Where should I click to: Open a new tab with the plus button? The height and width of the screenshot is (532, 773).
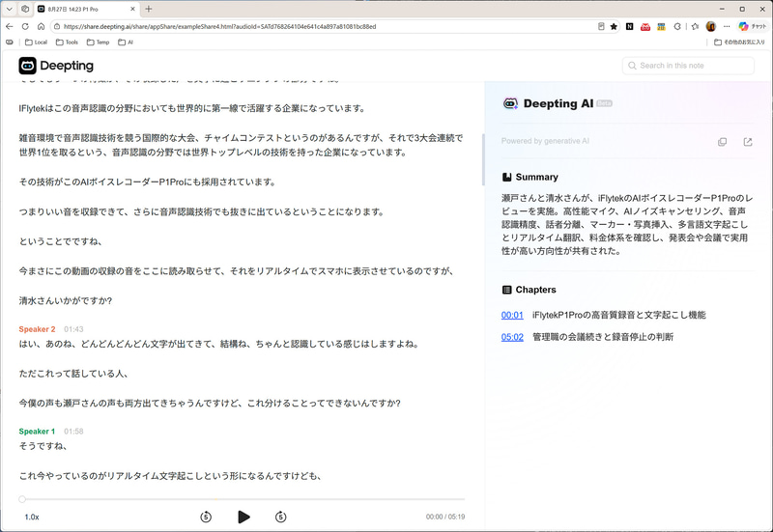pos(149,9)
